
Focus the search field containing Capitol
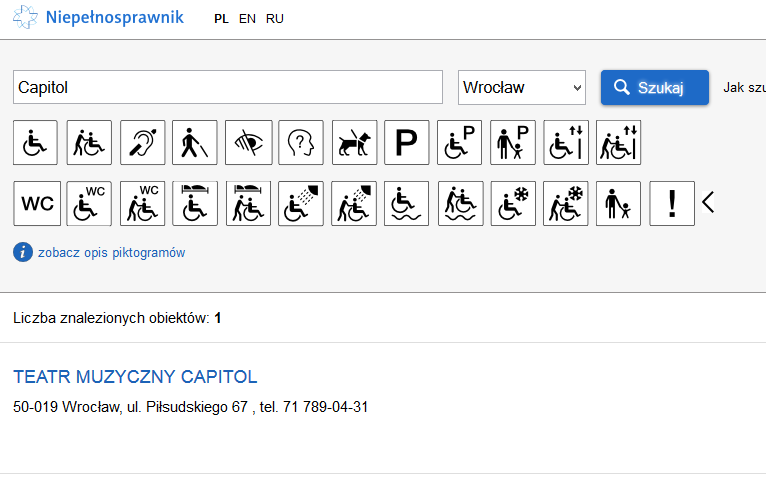pyautogui.click(x=228, y=87)
